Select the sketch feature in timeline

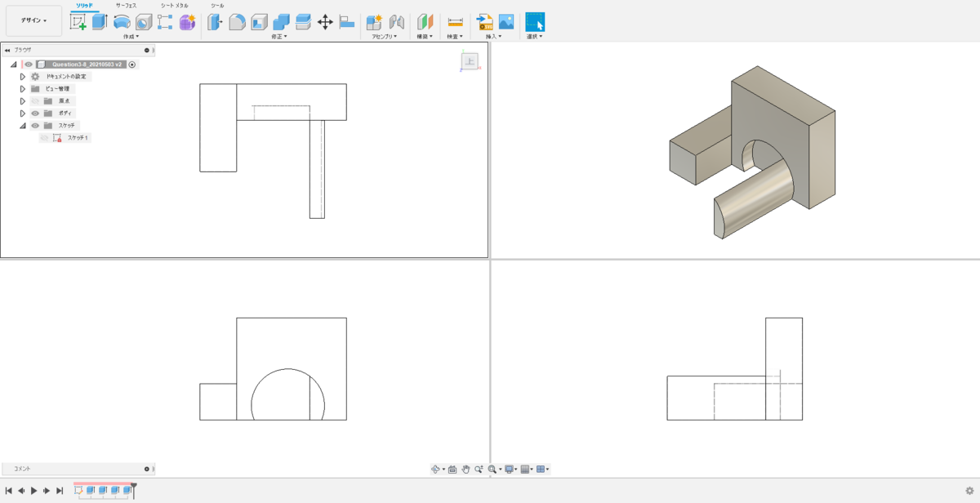click(x=78, y=490)
